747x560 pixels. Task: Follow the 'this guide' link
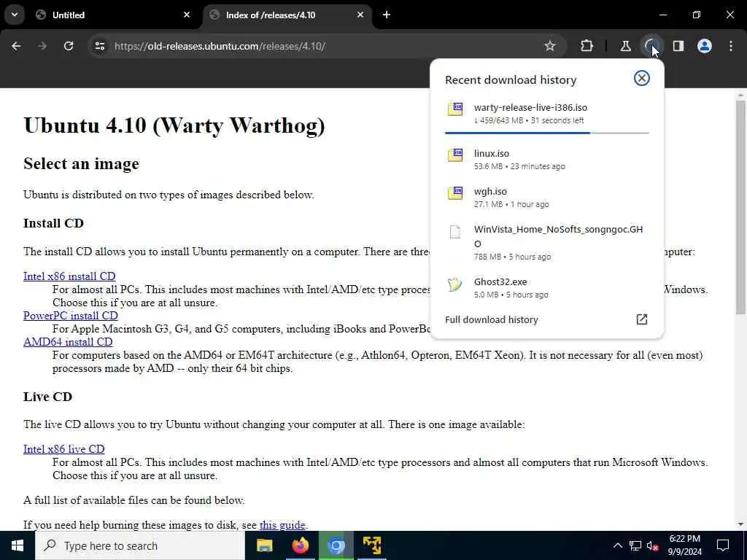tap(282, 525)
